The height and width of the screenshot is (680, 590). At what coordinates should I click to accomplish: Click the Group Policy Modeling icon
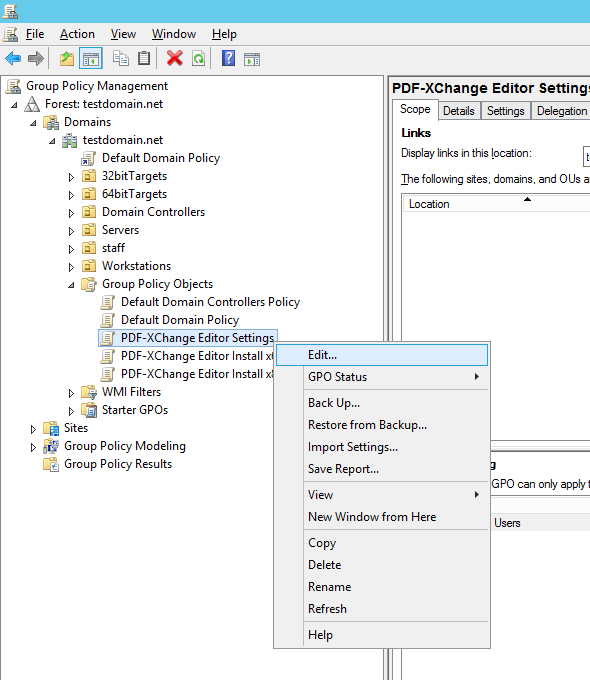pyautogui.click(x=51, y=446)
